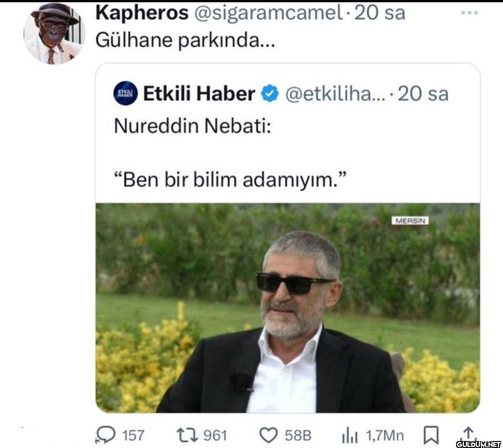Open Etkili Haber account name
The height and width of the screenshot is (448, 503).
[199, 93]
